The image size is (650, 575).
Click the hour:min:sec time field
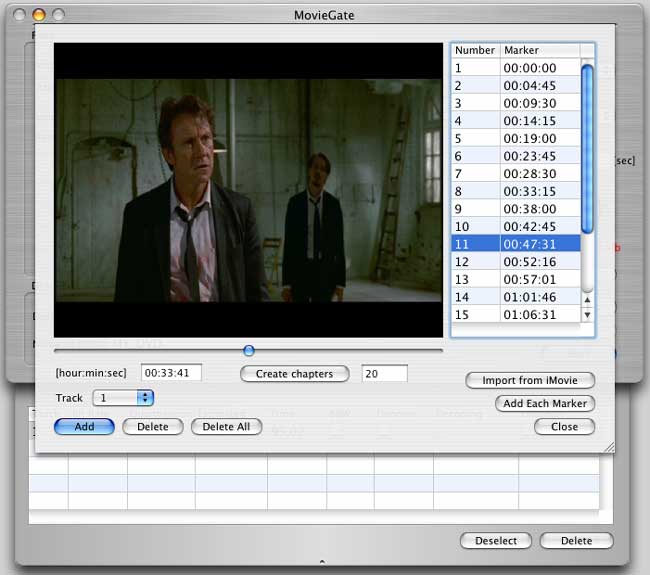coord(171,373)
